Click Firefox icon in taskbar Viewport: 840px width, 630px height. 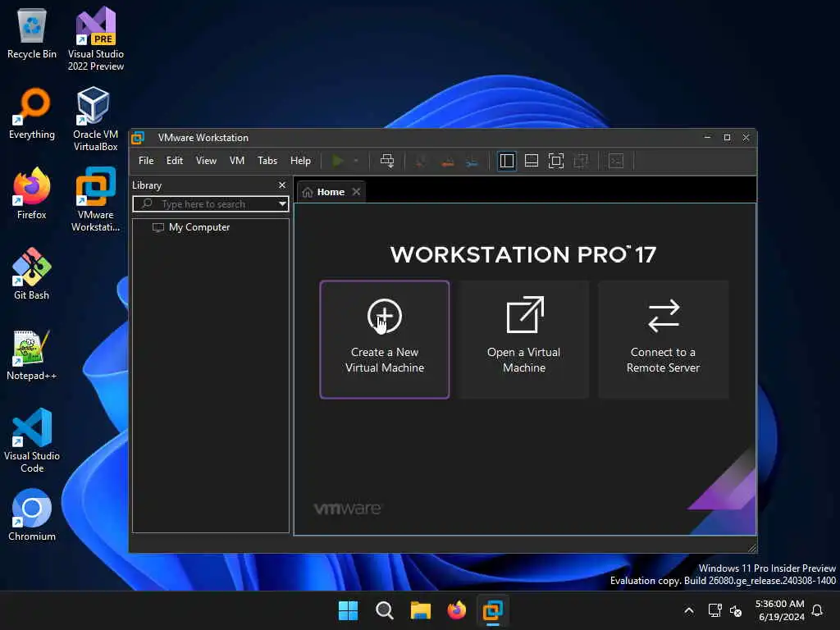(456, 610)
